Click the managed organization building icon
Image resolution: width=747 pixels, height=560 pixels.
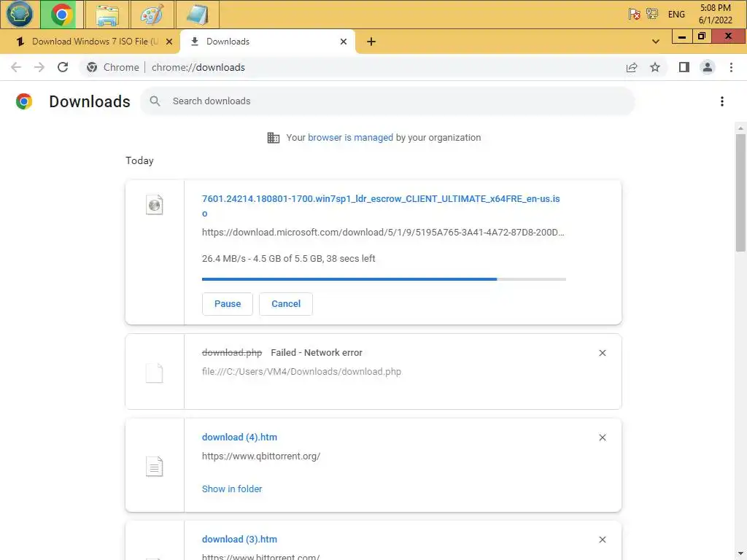(x=274, y=138)
